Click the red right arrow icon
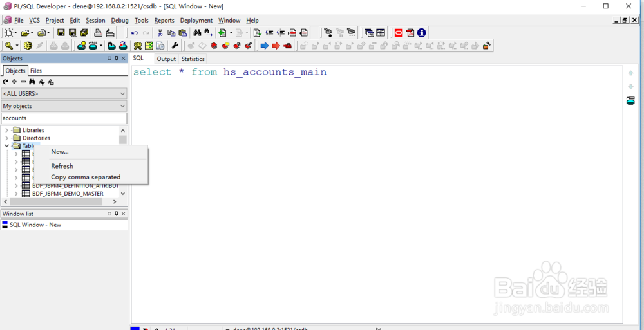Viewport: 644px width, 330px height. click(x=276, y=46)
